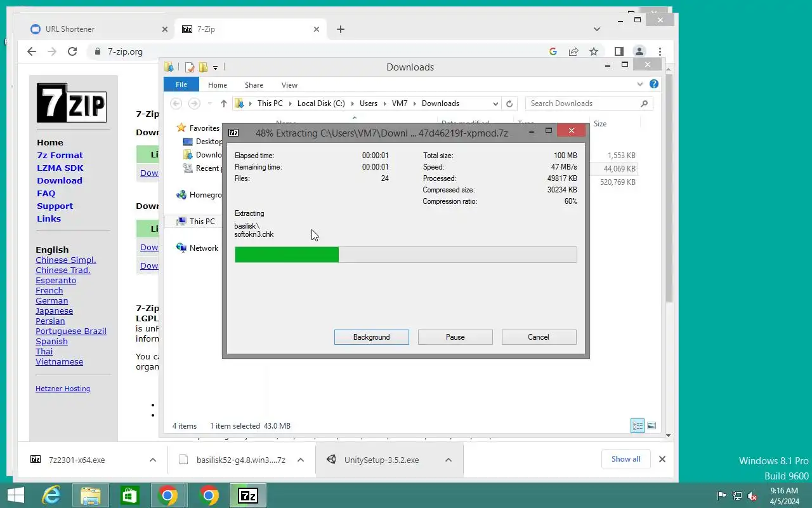Click the search magnifier in Explorer
This screenshot has width=812, height=508.
click(x=644, y=104)
